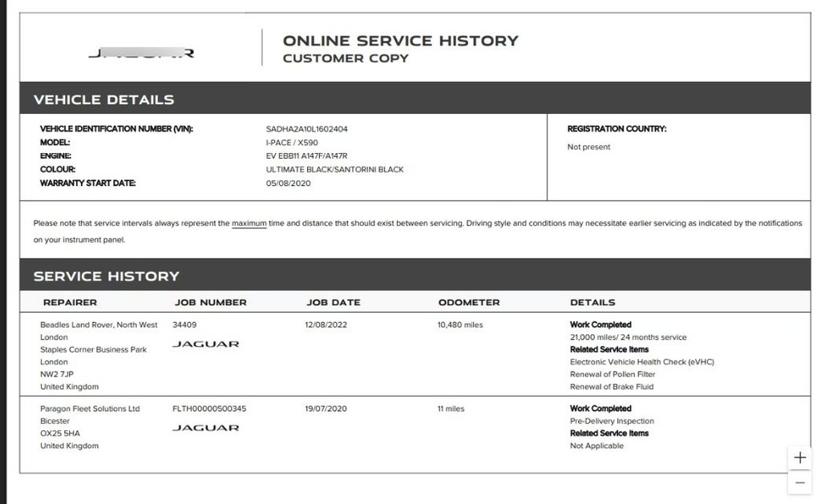Click the VIN value SADHA2A10L1602404
Viewport: 821px width, 504px height.
pyautogui.click(x=306, y=129)
